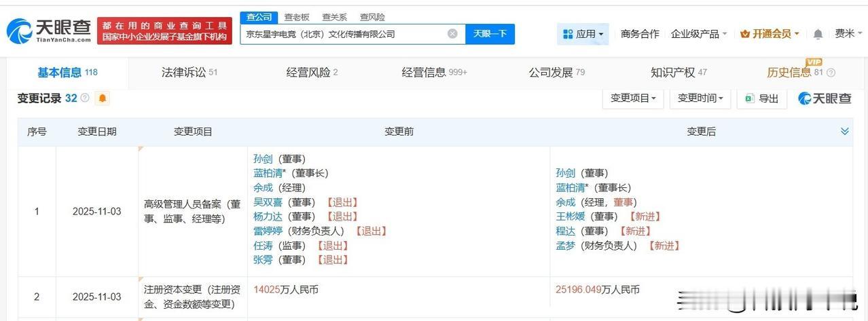Open 余成 in the 变更后 column
Image resolution: width=868 pixels, height=321 pixels.
point(565,202)
